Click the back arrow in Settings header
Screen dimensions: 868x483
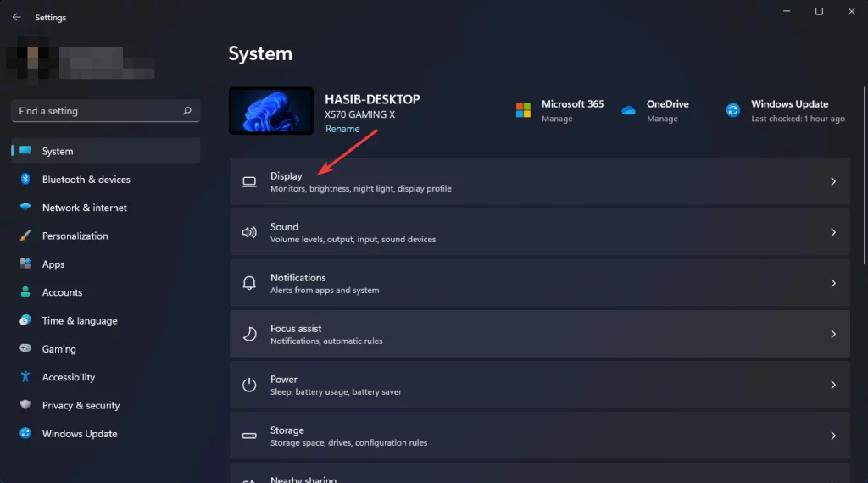click(17, 17)
